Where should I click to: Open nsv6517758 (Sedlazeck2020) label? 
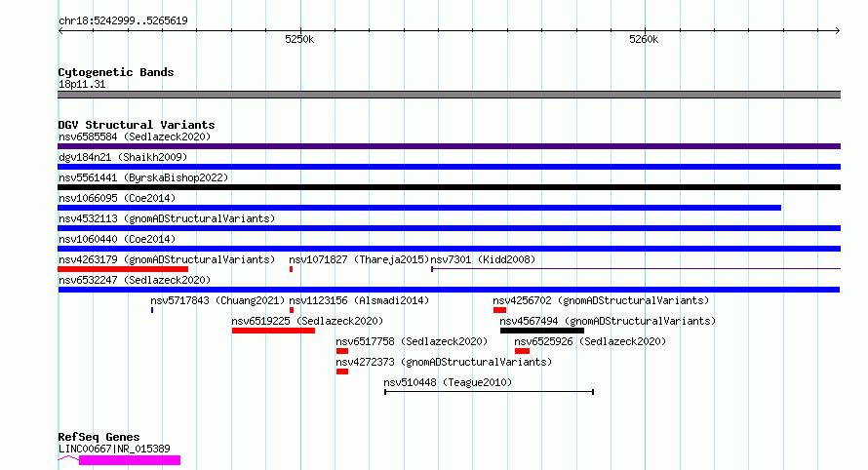click(x=412, y=341)
